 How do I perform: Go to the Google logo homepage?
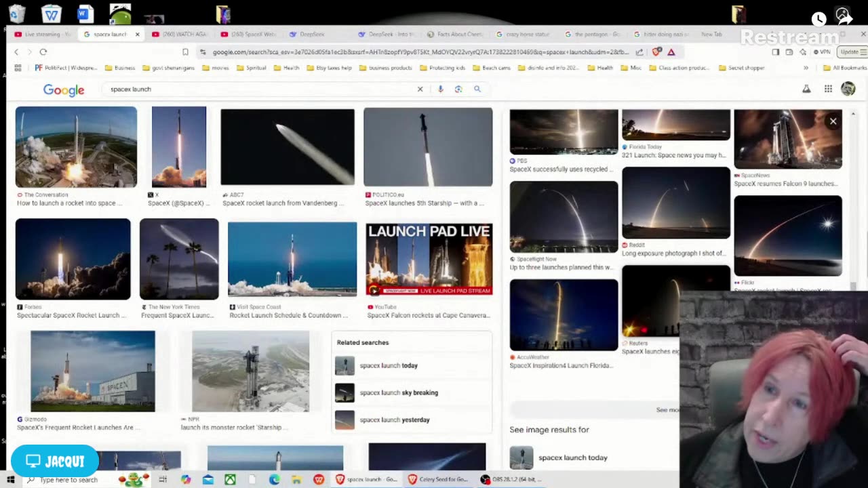coord(64,90)
